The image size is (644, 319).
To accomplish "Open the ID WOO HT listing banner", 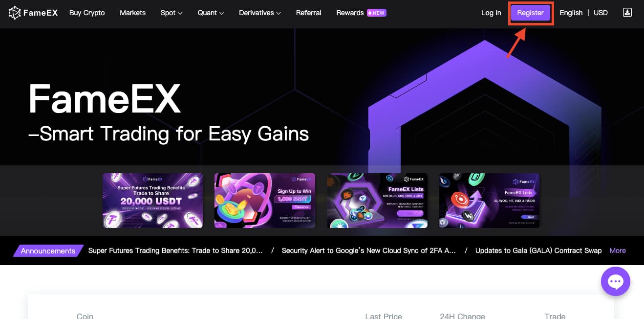I will [x=489, y=201].
